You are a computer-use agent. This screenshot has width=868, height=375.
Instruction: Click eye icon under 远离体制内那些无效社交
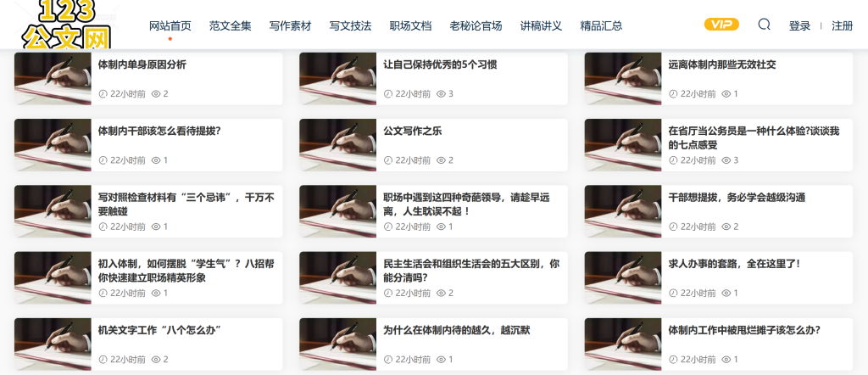(726, 94)
